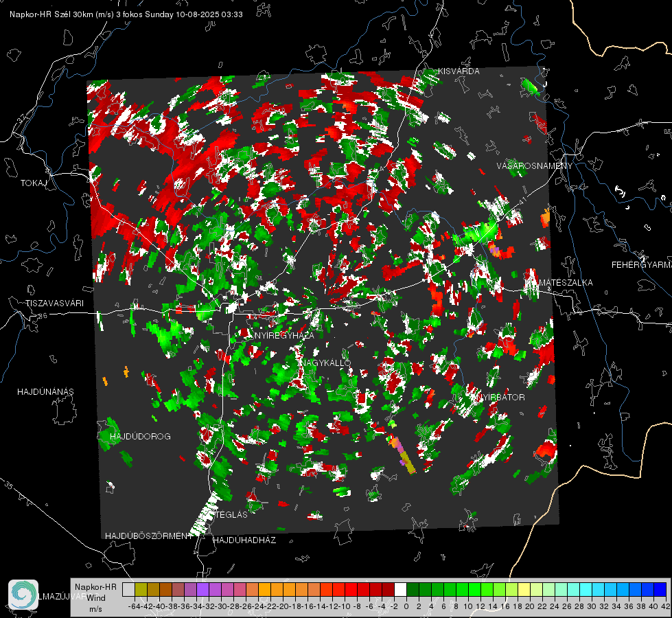Select the red swatch between -10 and -8
The width and height of the screenshot is (672, 618).
(x=351, y=590)
